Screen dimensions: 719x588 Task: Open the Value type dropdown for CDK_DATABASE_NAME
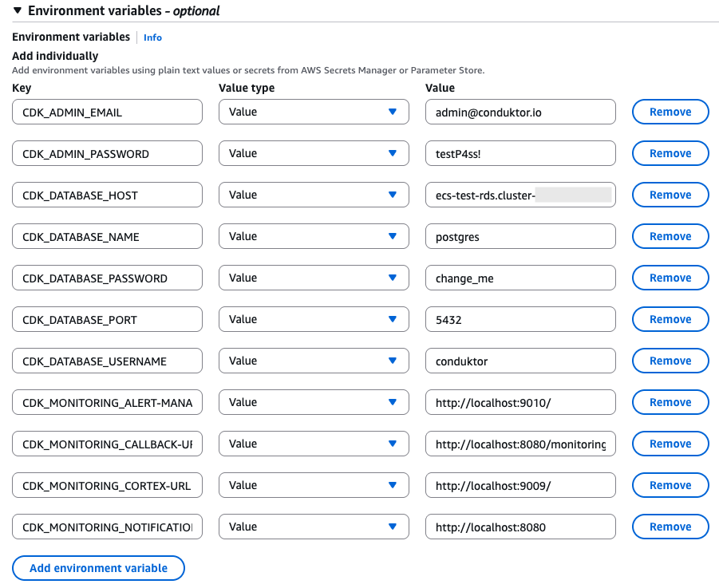tap(313, 236)
